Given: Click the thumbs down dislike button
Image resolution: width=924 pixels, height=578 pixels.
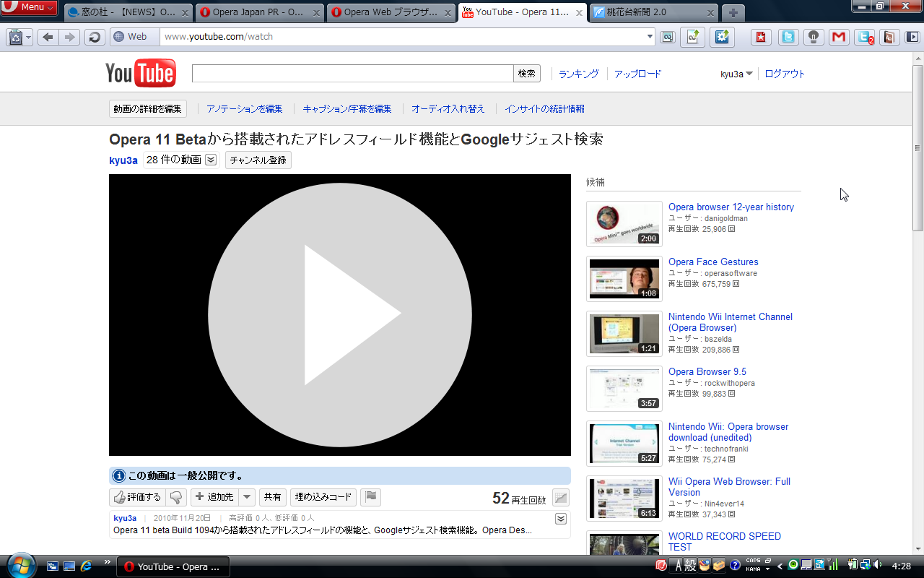Looking at the screenshot, I should click(x=176, y=497).
